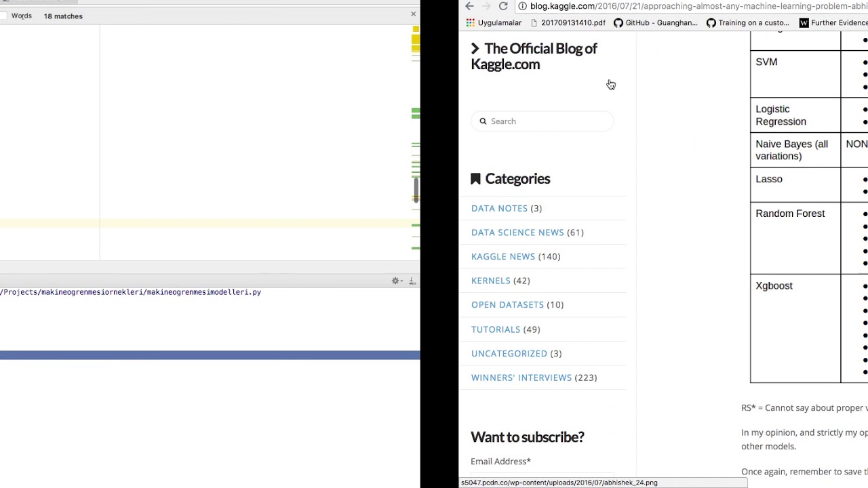This screenshot has height=488, width=868.
Task: Open the Uygulamalar apps shortcut
Action: click(x=494, y=22)
